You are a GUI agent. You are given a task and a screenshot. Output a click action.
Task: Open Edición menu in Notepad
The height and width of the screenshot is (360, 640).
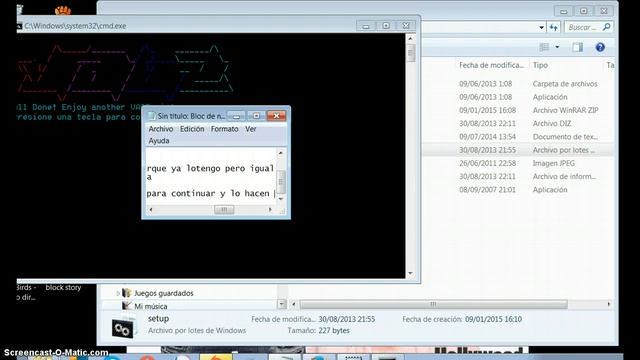click(x=192, y=129)
